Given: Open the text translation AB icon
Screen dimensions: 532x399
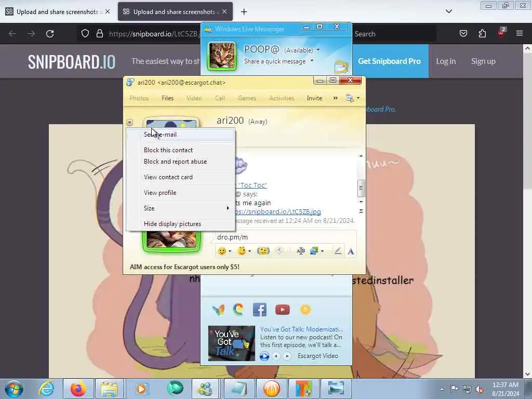Looking at the screenshot, I should click(x=301, y=251).
